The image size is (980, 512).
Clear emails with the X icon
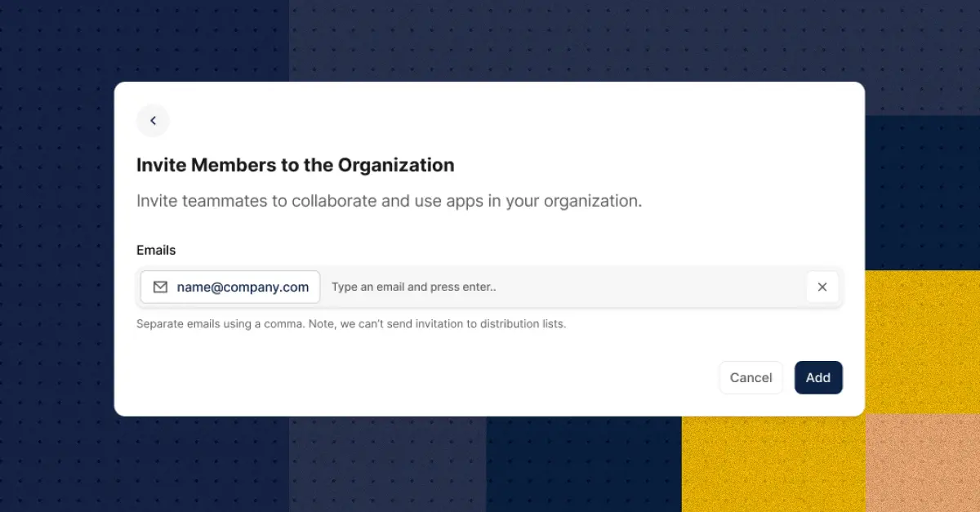click(x=822, y=287)
